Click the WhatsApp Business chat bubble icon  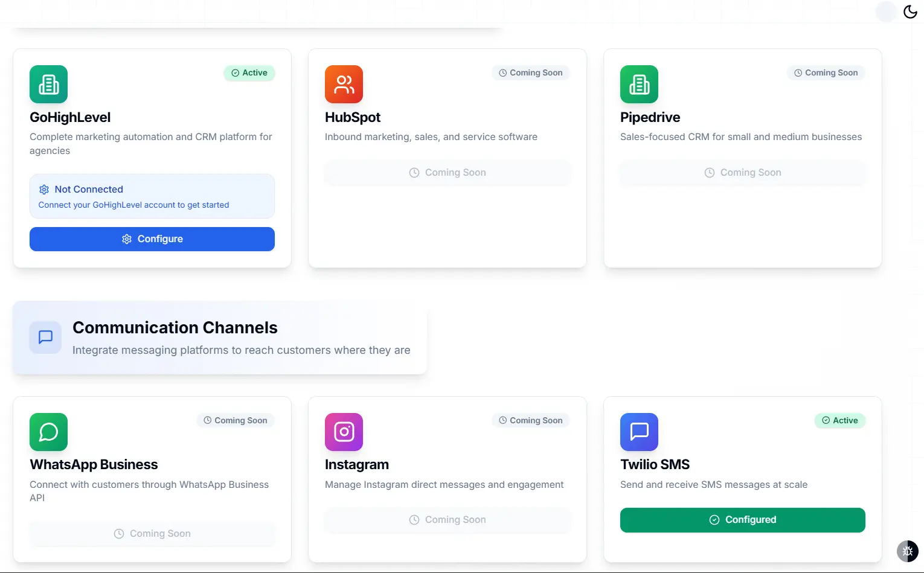(x=48, y=432)
